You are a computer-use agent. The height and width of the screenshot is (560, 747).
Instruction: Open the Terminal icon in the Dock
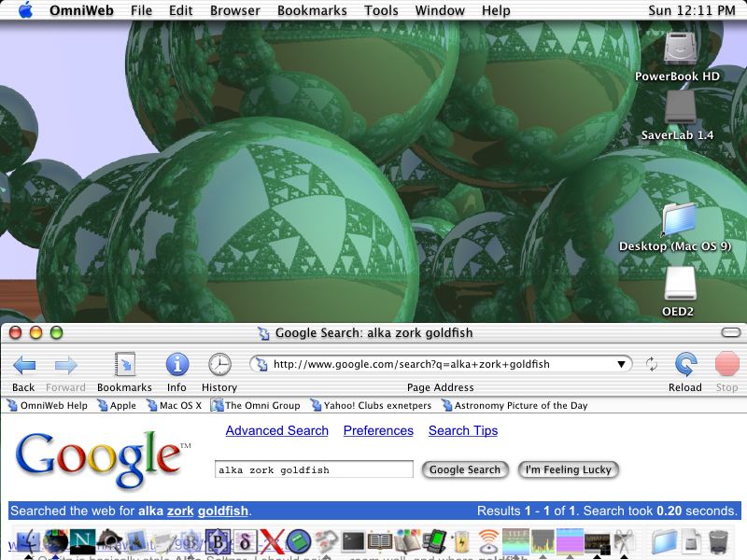(353, 541)
